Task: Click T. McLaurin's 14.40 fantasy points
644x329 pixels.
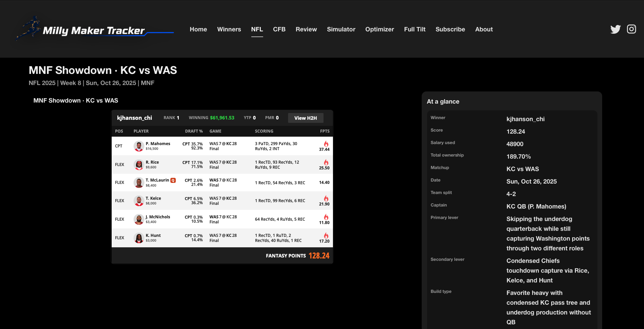Action: [x=324, y=183]
